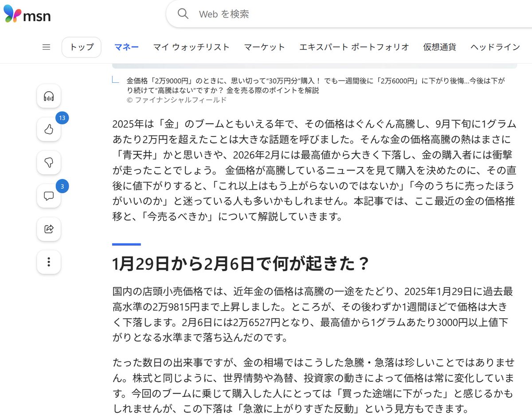Open more options three-dot menu

pos(49,262)
